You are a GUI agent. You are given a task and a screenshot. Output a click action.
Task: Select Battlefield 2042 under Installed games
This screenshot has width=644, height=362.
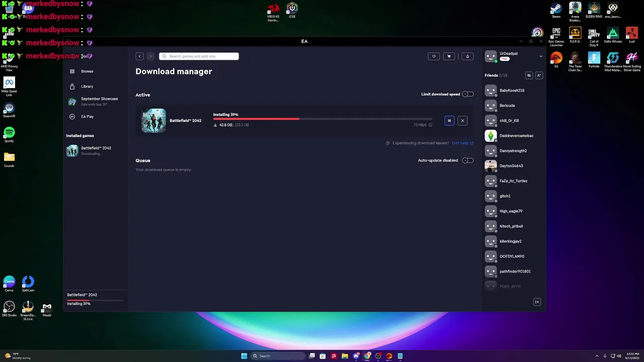pyautogui.click(x=96, y=151)
